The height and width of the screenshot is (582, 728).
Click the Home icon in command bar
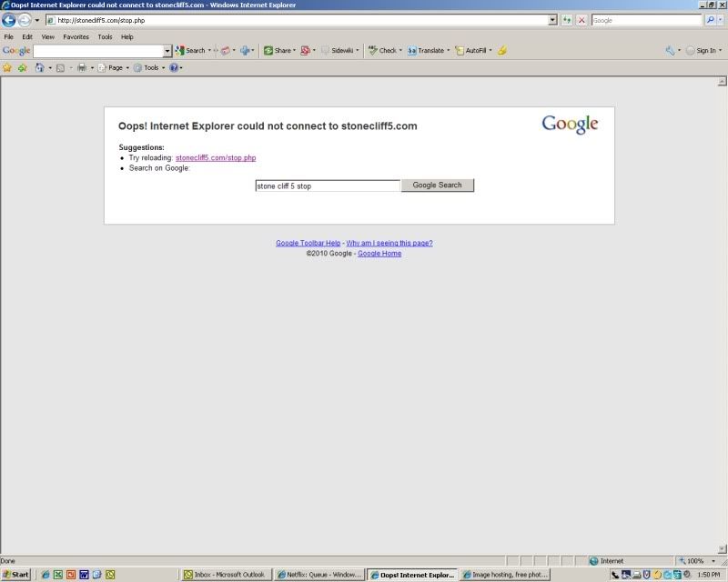(40, 68)
